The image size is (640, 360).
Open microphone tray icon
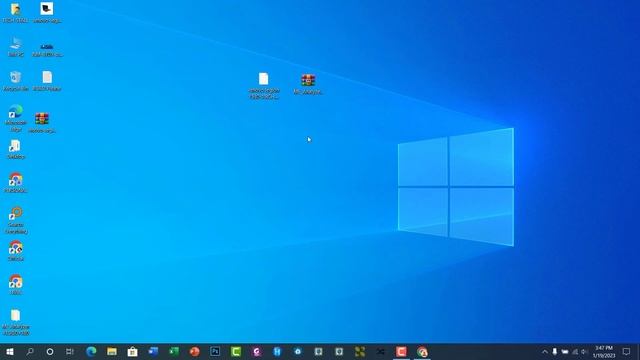click(555, 351)
